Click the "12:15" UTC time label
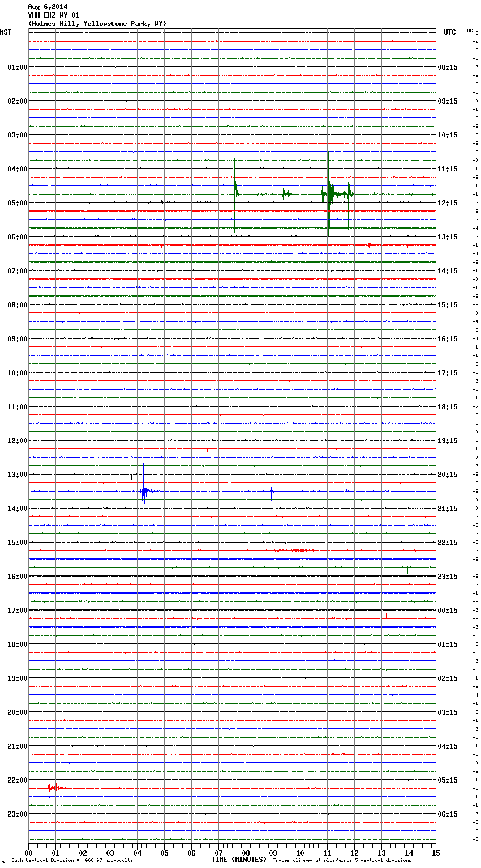Viewport: 481px width, 868px height. pyautogui.click(x=448, y=203)
